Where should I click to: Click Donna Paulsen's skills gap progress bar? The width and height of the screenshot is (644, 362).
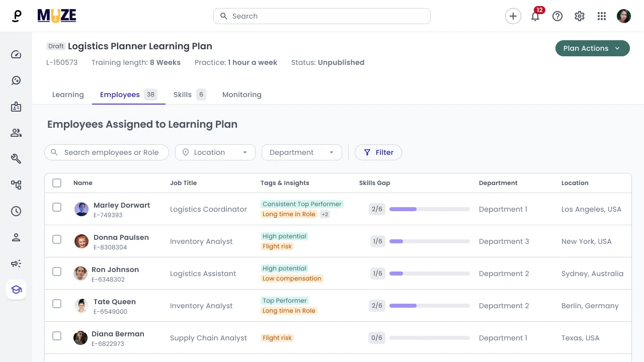[430, 241]
